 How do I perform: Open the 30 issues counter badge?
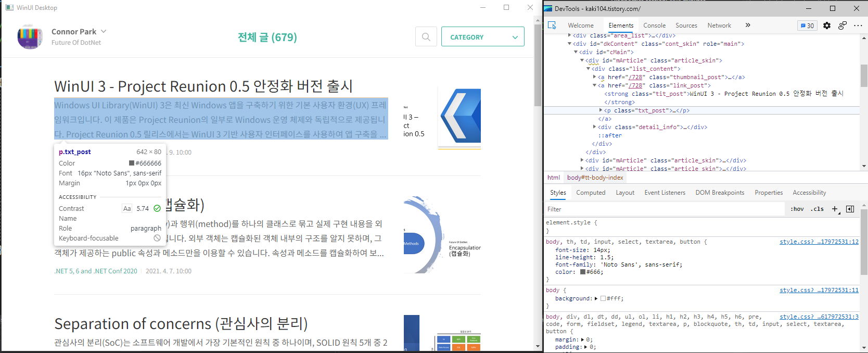click(807, 26)
